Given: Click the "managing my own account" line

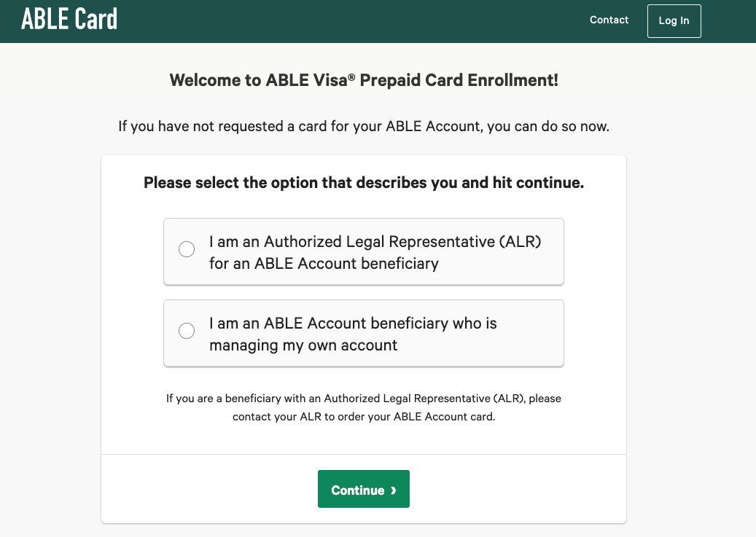Looking at the screenshot, I should (303, 345).
